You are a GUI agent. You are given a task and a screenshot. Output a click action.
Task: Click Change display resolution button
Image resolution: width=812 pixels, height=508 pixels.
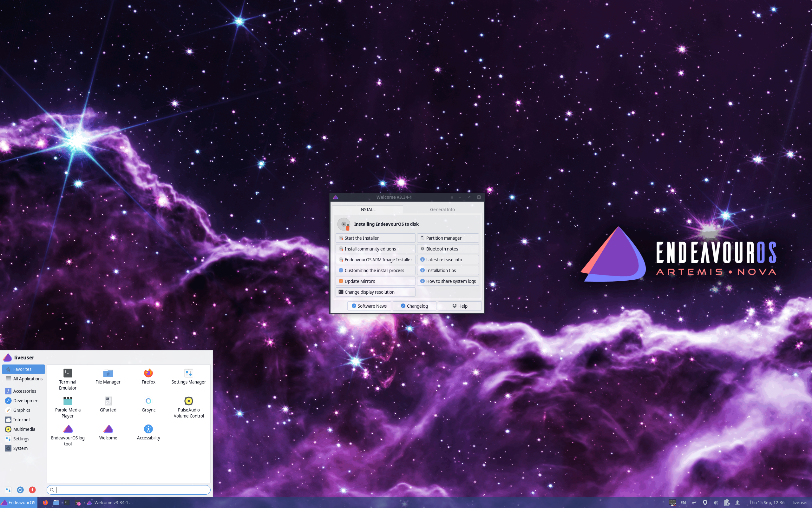[376, 292]
